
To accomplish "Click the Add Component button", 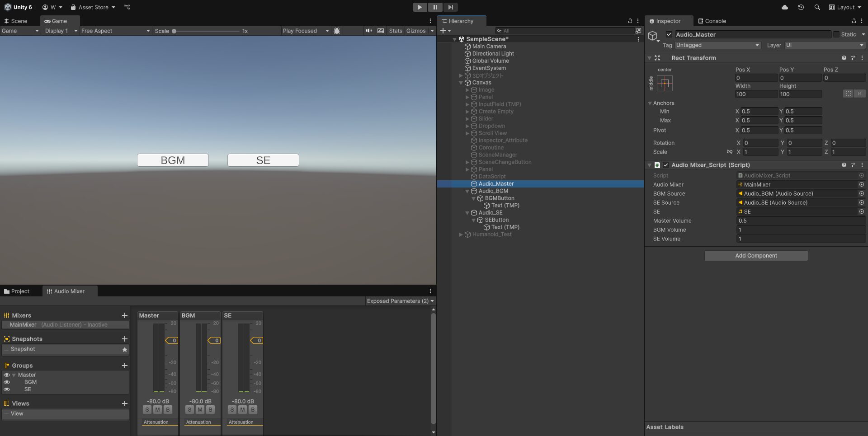I will [x=755, y=255].
